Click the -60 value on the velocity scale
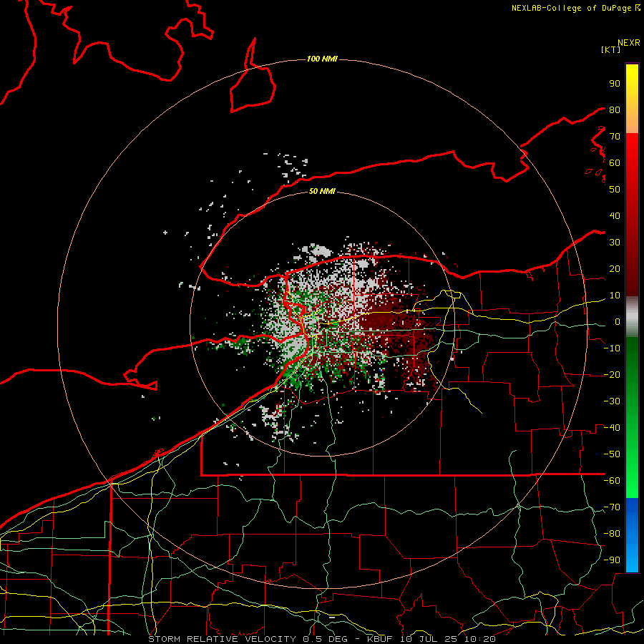Image resolution: width=644 pixels, height=644 pixels. [612, 481]
